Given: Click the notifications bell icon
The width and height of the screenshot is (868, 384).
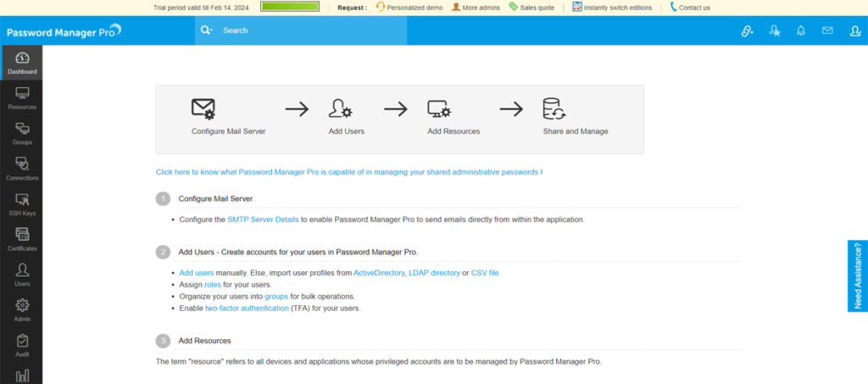Looking at the screenshot, I should [x=800, y=31].
